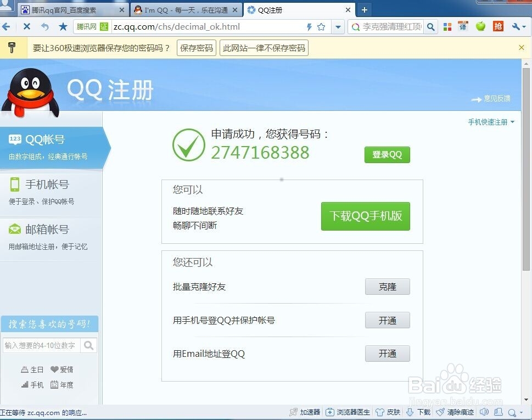Click the 加速器 status bar item
The width and height of the screenshot is (532, 420).
click(305, 412)
